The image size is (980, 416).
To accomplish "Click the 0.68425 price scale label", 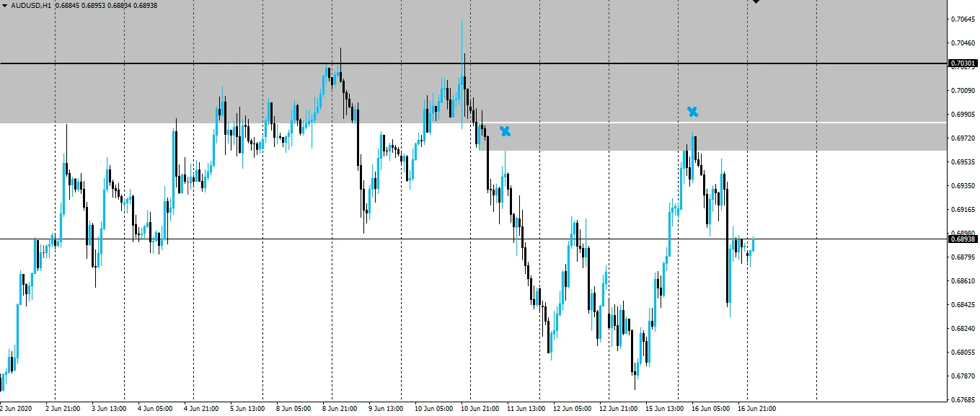I will coord(963,305).
